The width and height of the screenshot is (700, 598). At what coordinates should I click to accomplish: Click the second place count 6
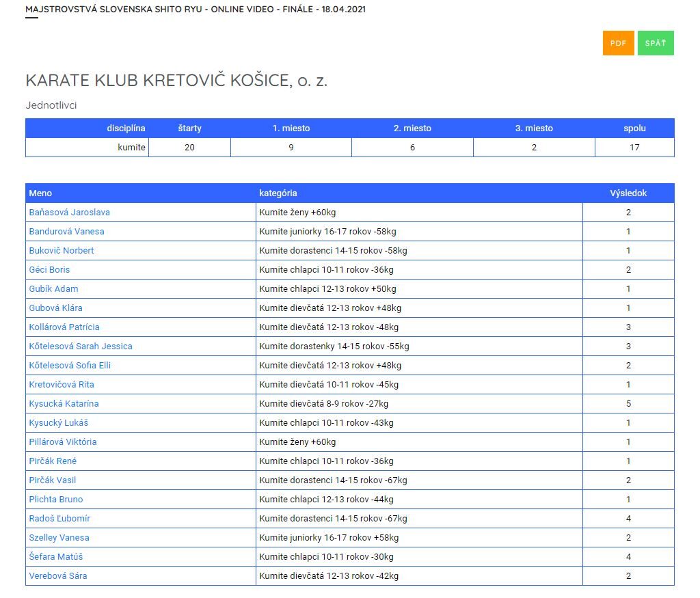pos(412,147)
